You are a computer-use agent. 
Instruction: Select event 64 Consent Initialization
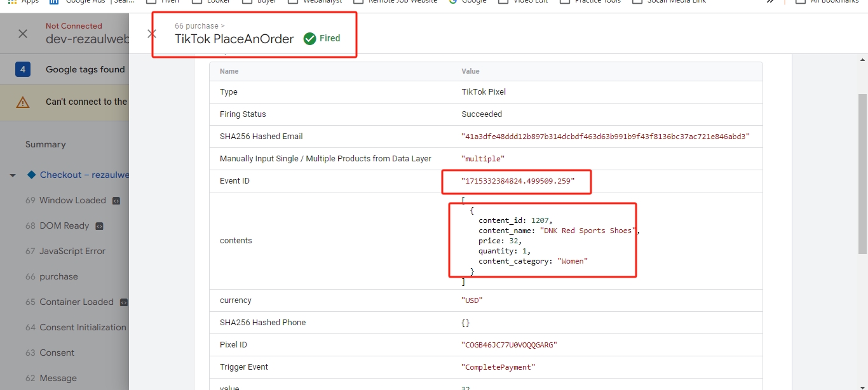click(76, 327)
